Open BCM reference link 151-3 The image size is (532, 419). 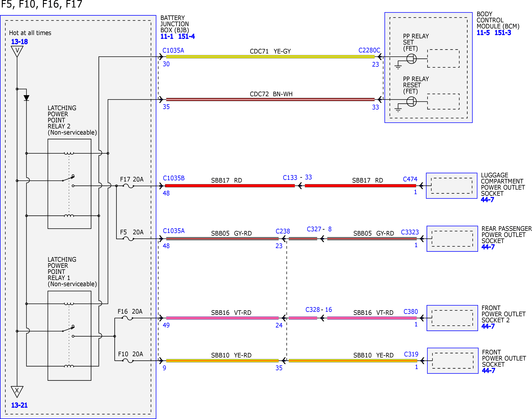[x=503, y=33]
